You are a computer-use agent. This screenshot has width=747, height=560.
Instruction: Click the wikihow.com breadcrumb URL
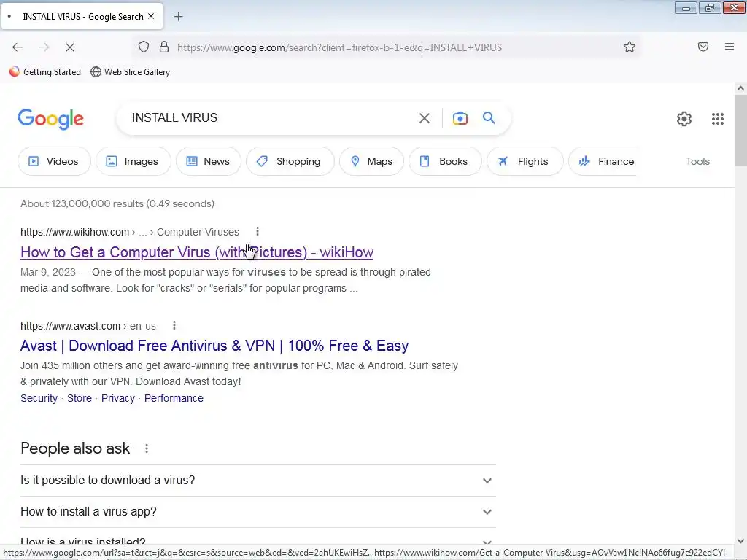tap(130, 232)
